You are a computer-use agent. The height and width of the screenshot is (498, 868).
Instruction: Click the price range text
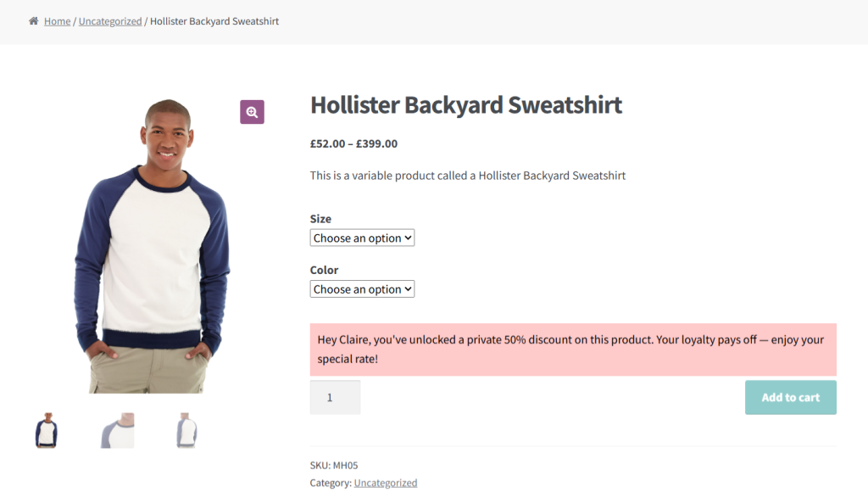pos(353,143)
